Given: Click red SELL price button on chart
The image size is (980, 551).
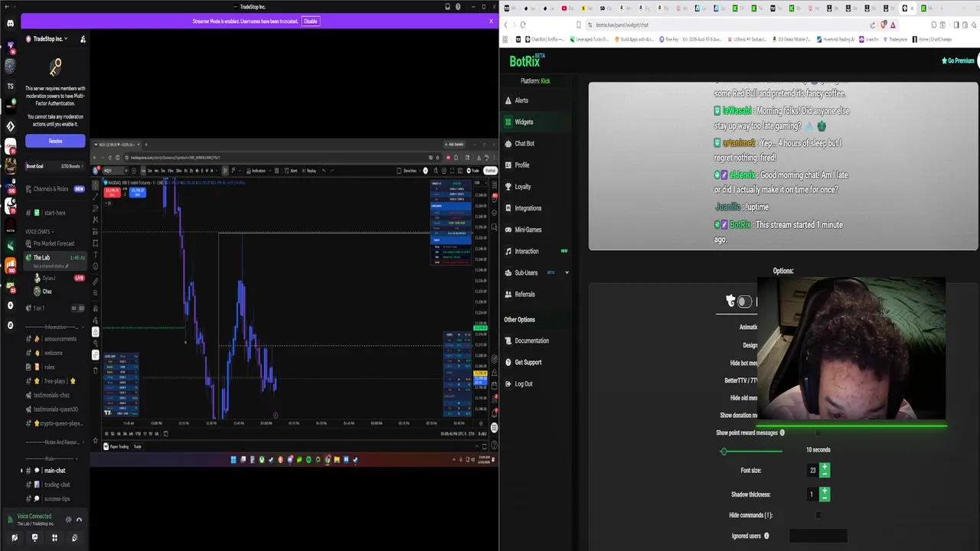Looking at the screenshot, I should [113, 193].
